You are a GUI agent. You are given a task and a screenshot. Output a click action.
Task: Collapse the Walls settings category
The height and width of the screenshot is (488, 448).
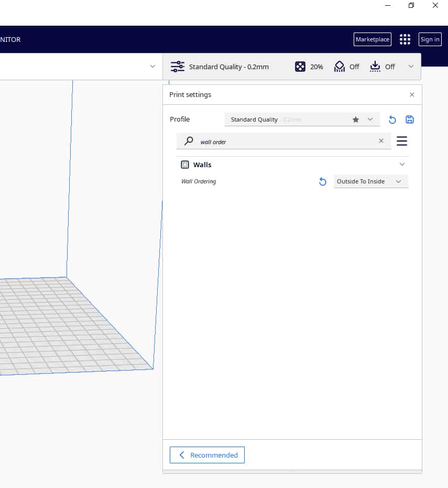pyautogui.click(x=402, y=165)
